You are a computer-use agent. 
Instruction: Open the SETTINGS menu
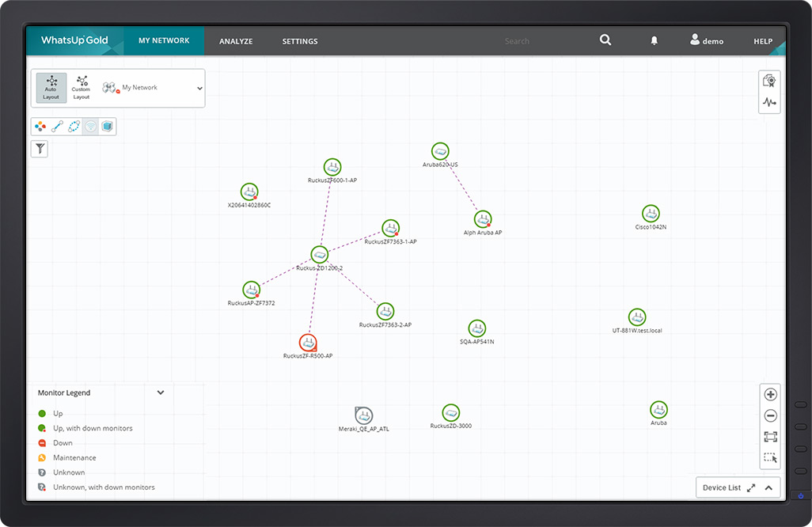coord(299,40)
